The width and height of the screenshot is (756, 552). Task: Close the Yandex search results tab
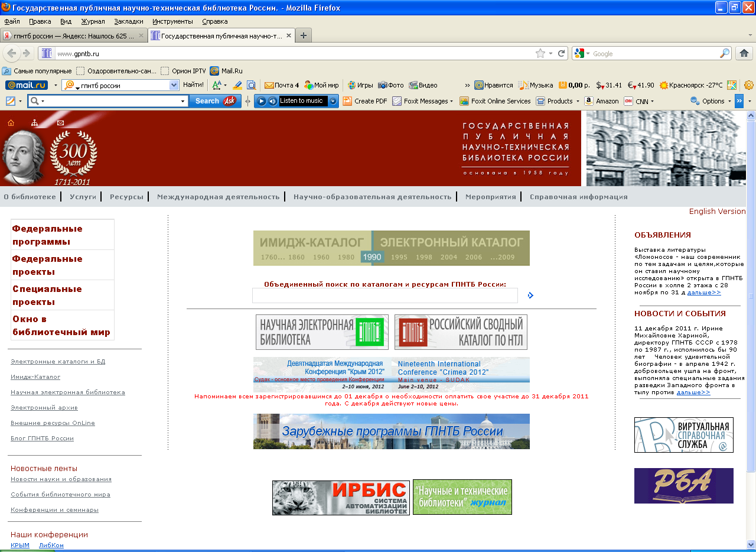pos(141,35)
